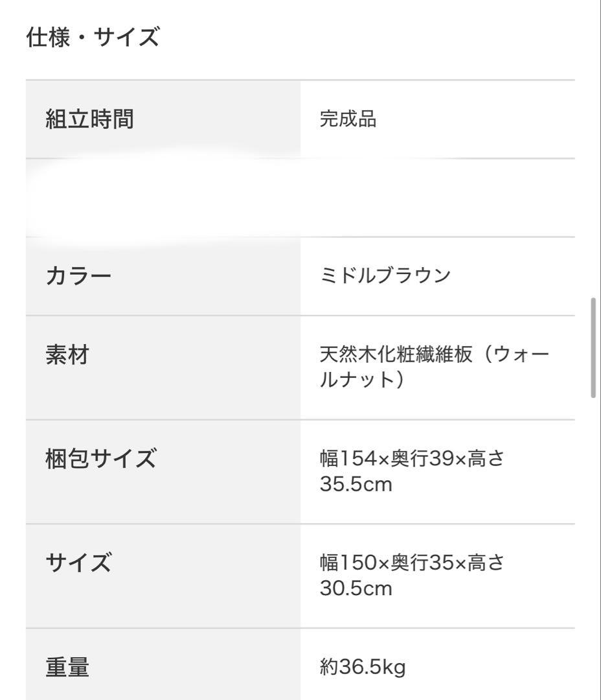Select the 約36.5kg weight value
Screen dimensions: 601x700
pos(363,667)
